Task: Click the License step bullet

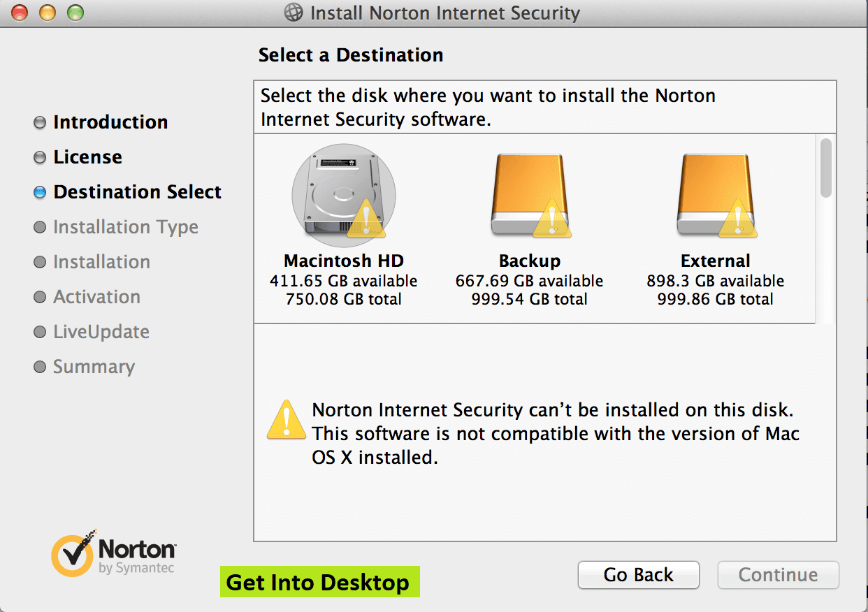Action: click(40, 158)
